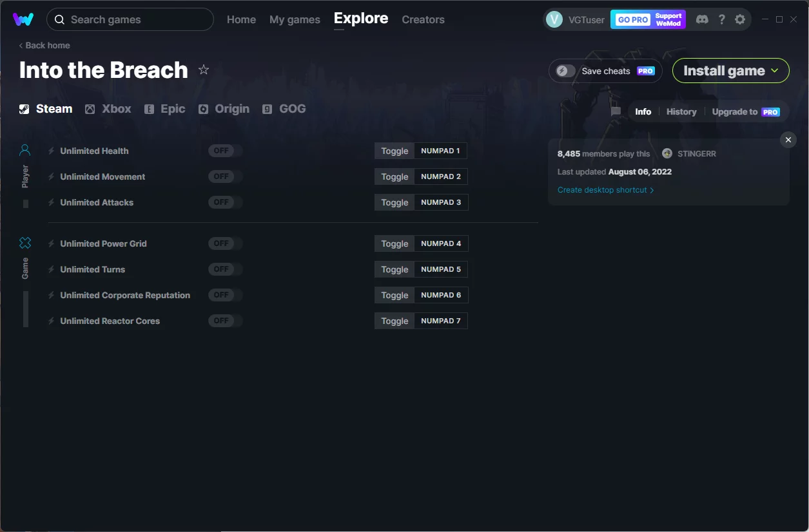Close the info panel
Image resolution: width=809 pixels, height=532 pixels.
(788, 140)
